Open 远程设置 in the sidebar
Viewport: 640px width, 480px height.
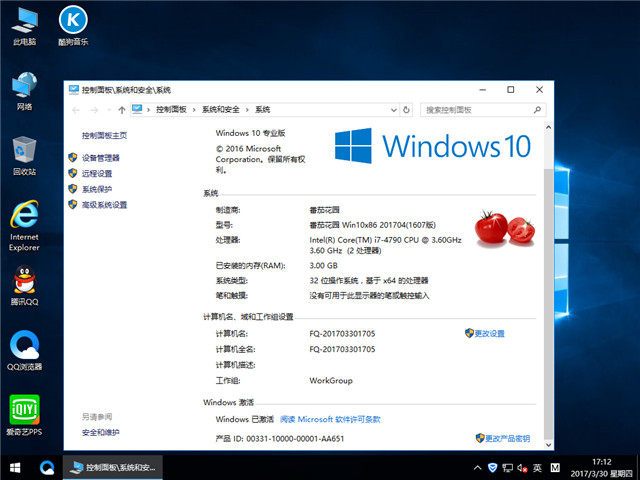pos(97,173)
